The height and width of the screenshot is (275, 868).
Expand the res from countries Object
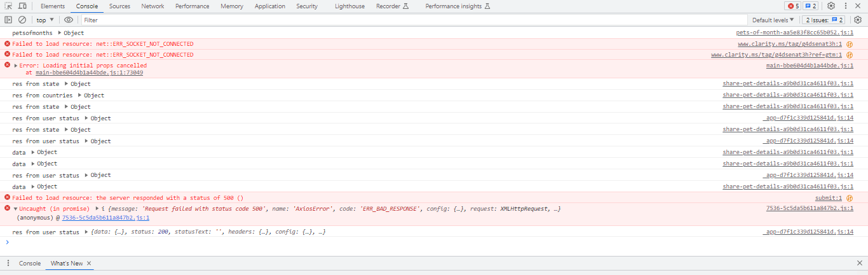(81, 95)
